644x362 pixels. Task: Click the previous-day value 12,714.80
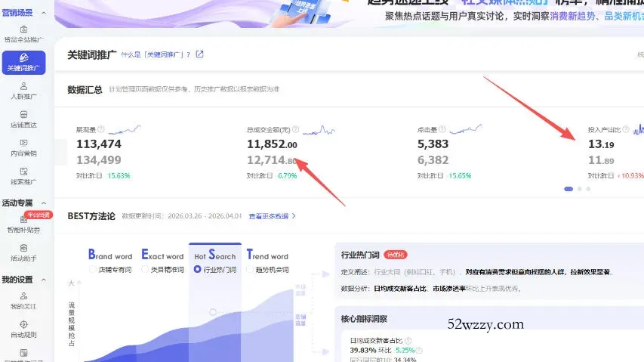click(272, 160)
